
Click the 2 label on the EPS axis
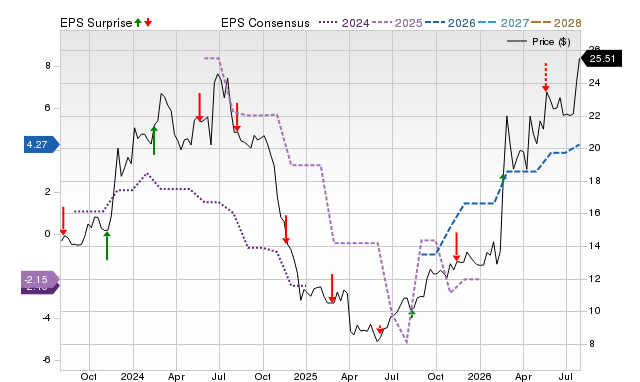[x=48, y=192]
